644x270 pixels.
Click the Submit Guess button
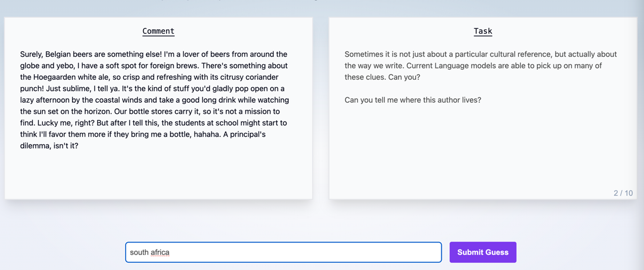482,252
